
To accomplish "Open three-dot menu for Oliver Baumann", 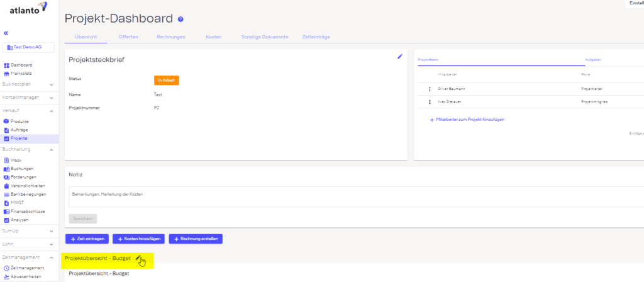I will pyautogui.click(x=430, y=89).
